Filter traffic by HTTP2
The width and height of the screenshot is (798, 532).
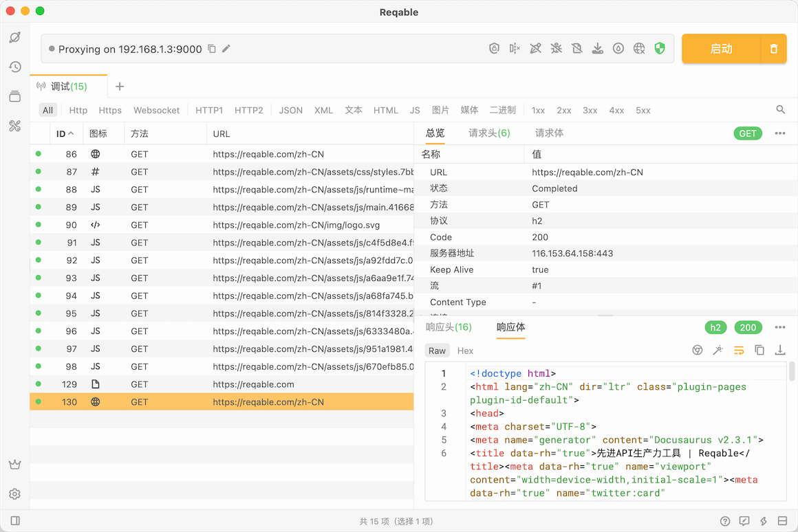click(249, 111)
